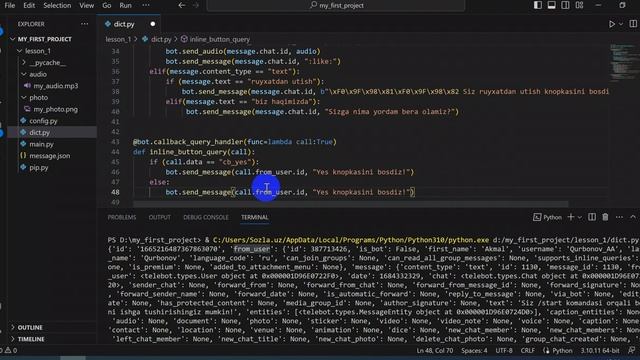Click unsaved dot on dict.py tab
This screenshot has width=640, height=360.
click(x=153, y=24)
